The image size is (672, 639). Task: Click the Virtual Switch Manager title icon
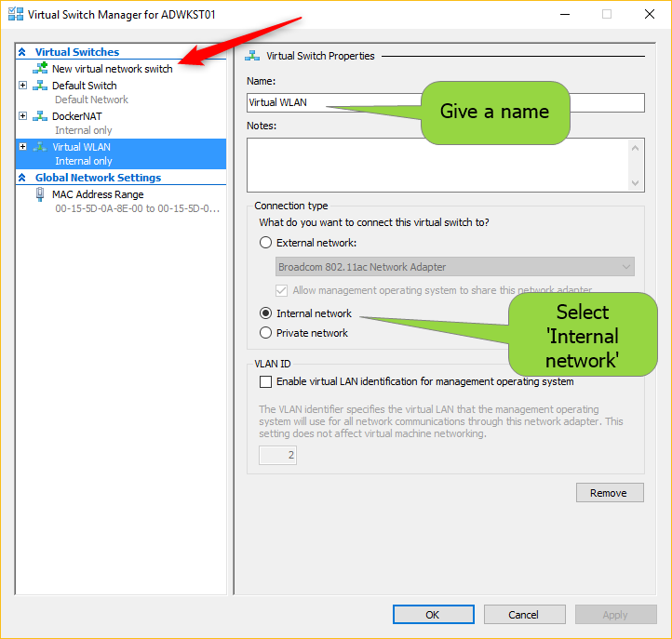tap(16, 14)
